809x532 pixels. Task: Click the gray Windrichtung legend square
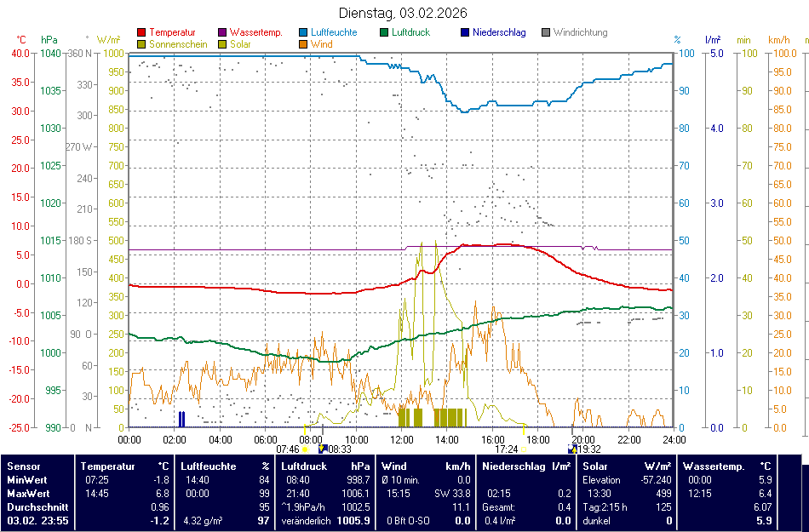546,33
